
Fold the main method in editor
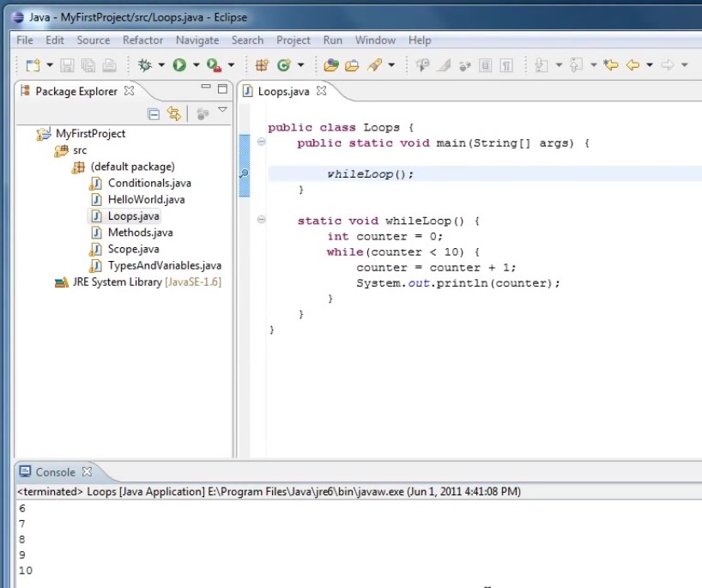tap(261, 143)
